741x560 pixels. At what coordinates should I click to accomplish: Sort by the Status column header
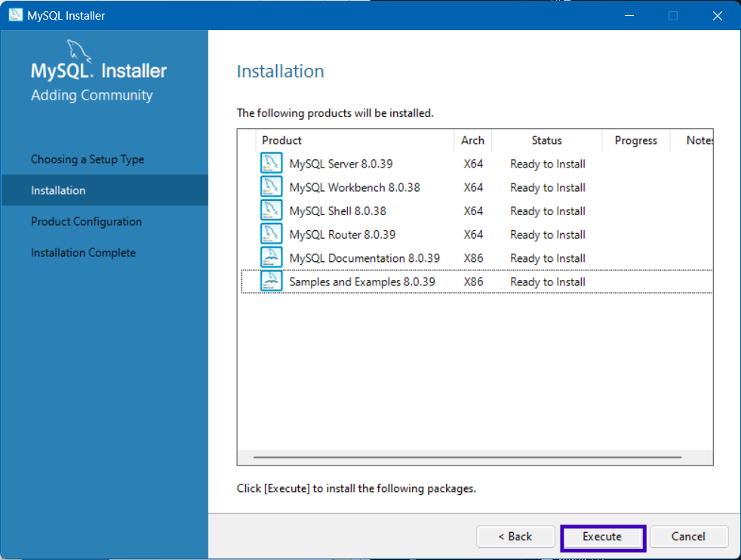547,140
